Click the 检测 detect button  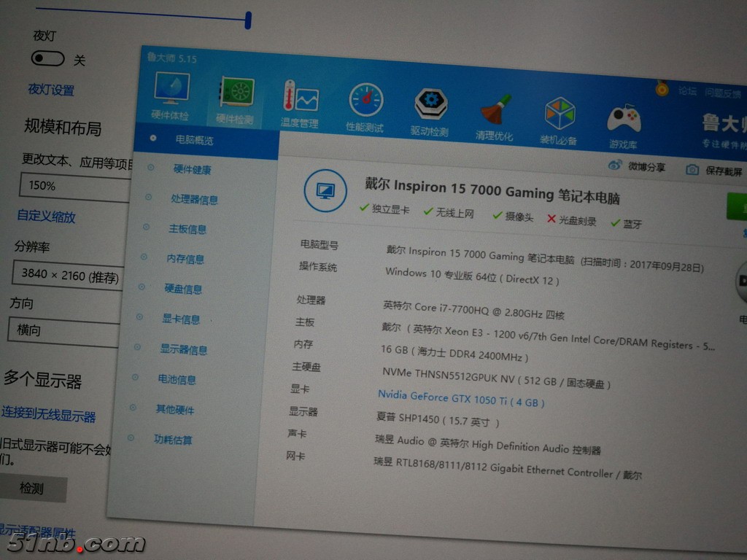(x=32, y=488)
